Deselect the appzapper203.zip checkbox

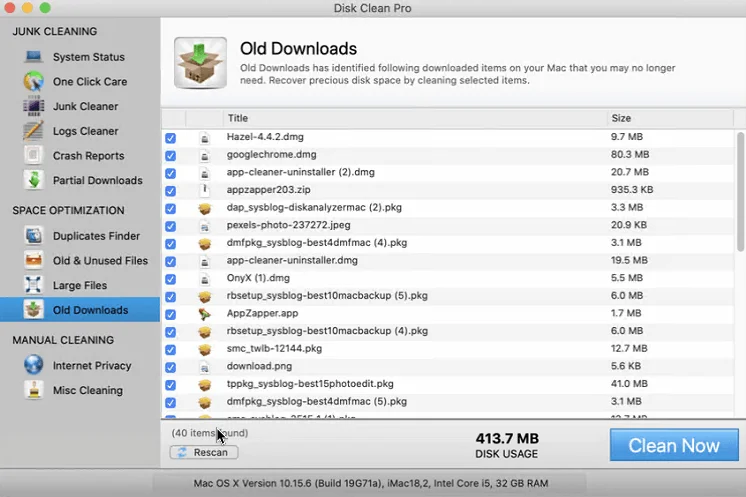tap(170, 191)
